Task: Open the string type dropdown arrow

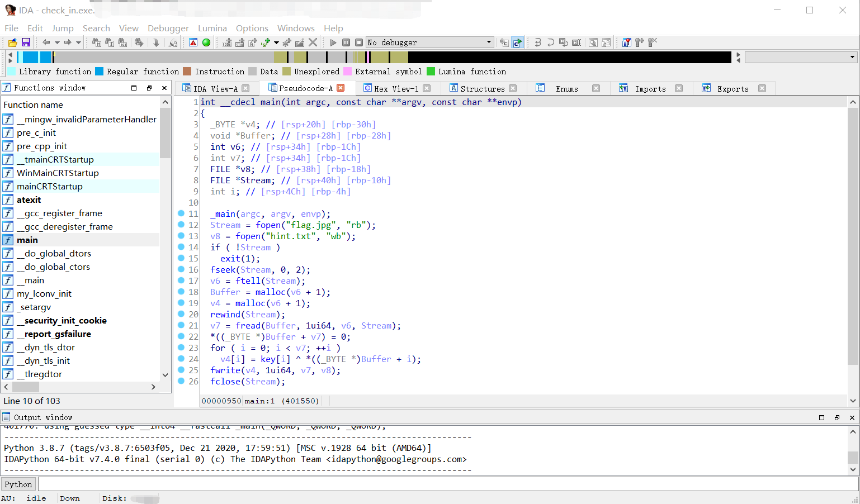Action: point(276,42)
